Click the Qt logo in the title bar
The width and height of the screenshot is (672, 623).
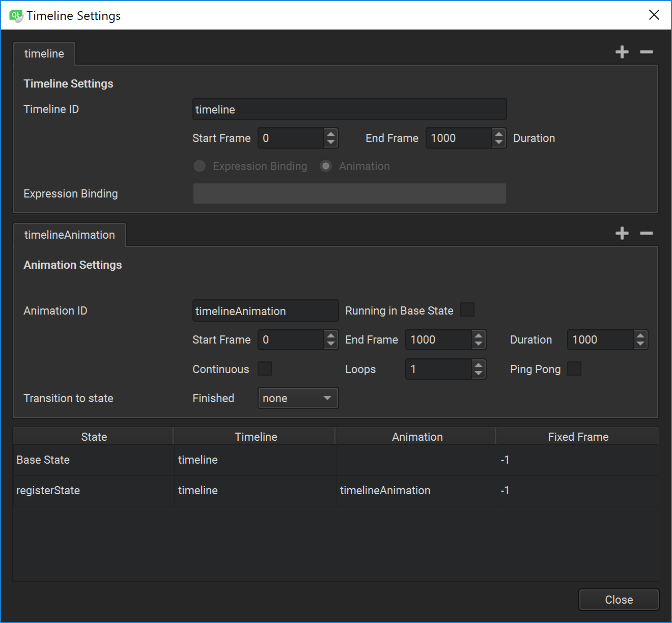[x=15, y=15]
